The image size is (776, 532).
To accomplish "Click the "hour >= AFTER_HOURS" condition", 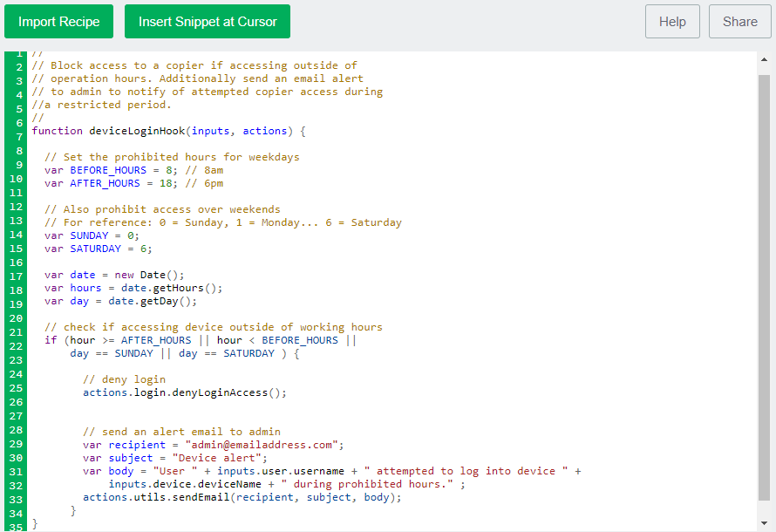I will coord(130,340).
